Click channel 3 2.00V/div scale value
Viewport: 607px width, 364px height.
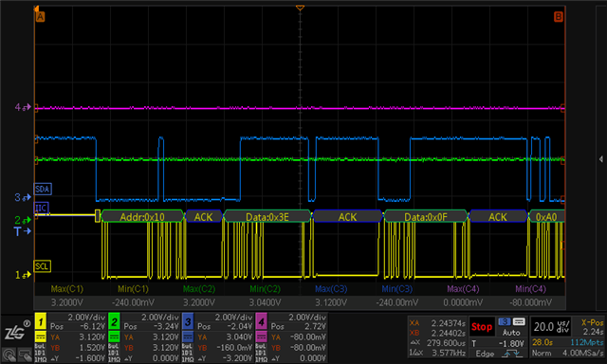[x=233, y=318]
